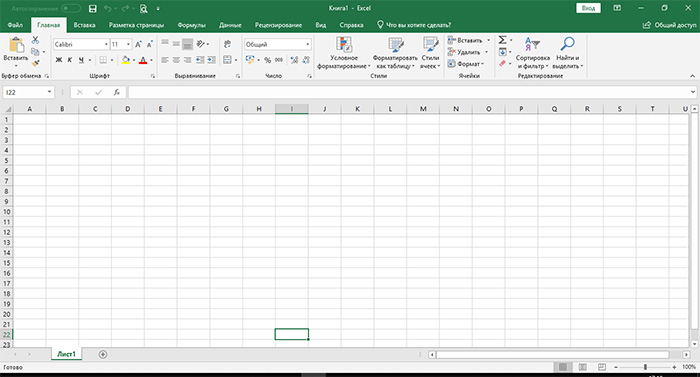Screen dimensions: 700x377
Task: Increase font size with the large A icon
Action: point(138,44)
